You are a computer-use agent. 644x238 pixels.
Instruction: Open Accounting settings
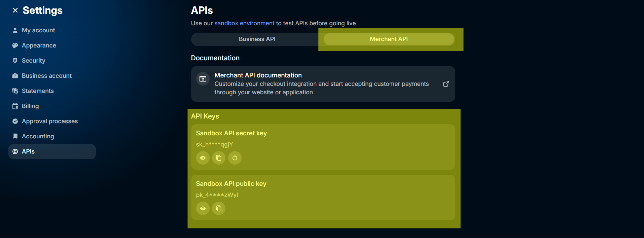(x=38, y=136)
